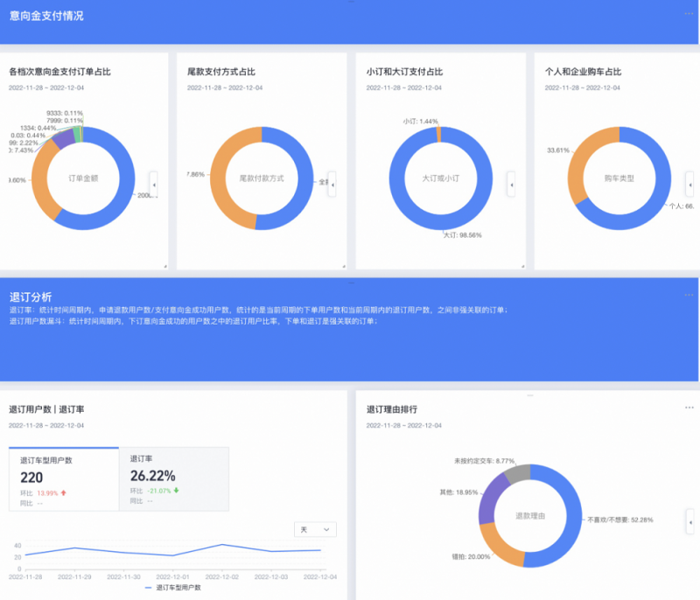Click the date range under 退订理由排行
Image resolution: width=700 pixels, height=600 pixels.
402,426
